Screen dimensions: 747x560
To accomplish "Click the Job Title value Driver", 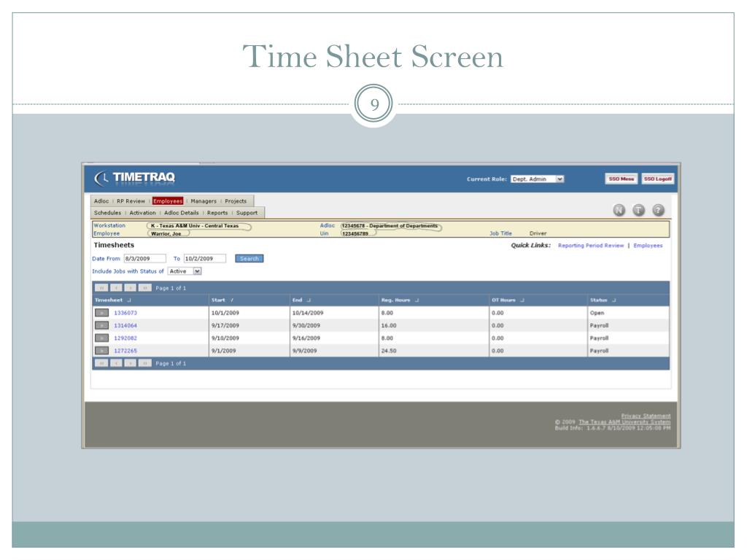I will [x=538, y=233].
